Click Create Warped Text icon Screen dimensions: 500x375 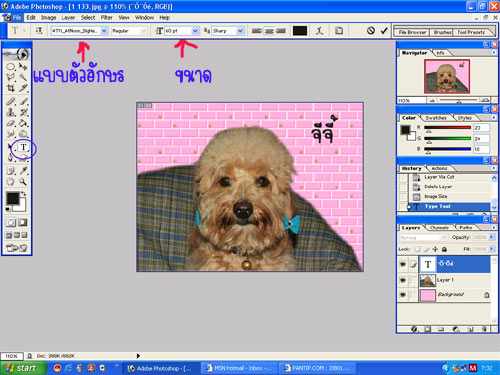pyautogui.click(x=319, y=31)
